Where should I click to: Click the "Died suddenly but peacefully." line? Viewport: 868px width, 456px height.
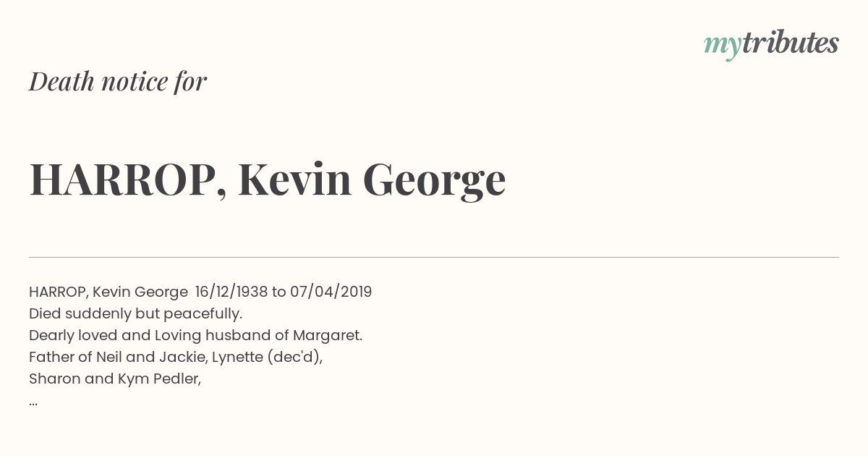pos(135,313)
